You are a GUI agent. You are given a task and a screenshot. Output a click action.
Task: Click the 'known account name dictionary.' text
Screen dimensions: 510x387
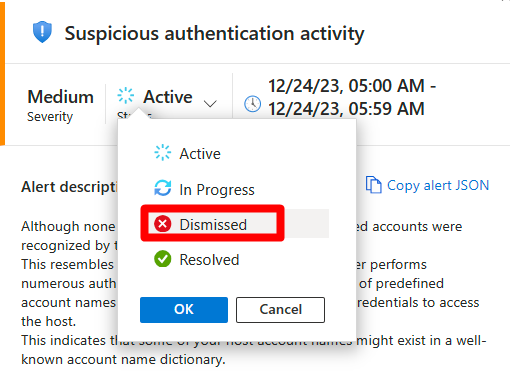point(123,360)
